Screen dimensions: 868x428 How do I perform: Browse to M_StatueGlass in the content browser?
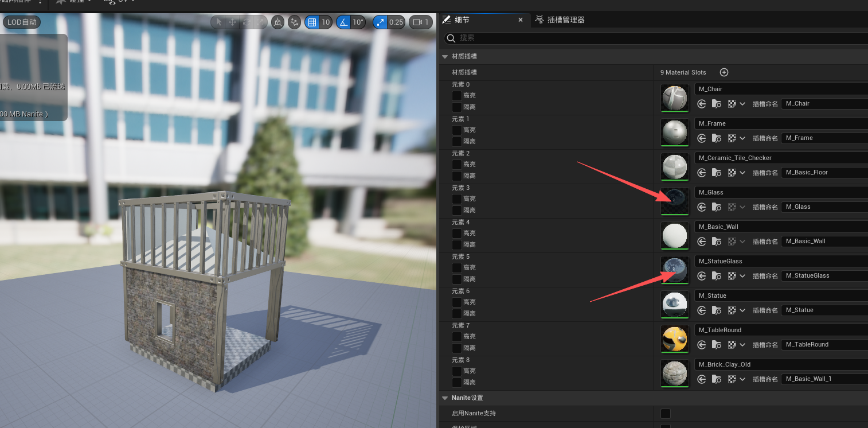pos(717,276)
